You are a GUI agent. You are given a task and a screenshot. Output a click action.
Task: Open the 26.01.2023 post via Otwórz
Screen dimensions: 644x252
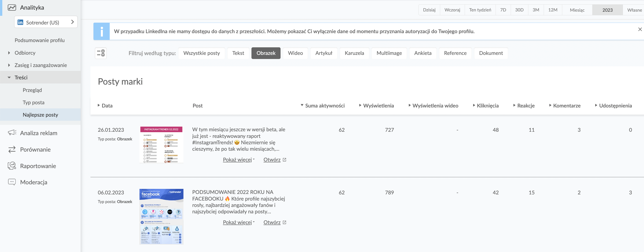coord(272,160)
